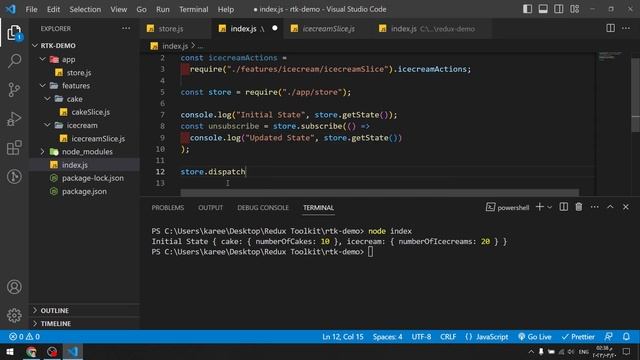Switch to the Problems panel tab

pyautogui.click(x=168, y=208)
